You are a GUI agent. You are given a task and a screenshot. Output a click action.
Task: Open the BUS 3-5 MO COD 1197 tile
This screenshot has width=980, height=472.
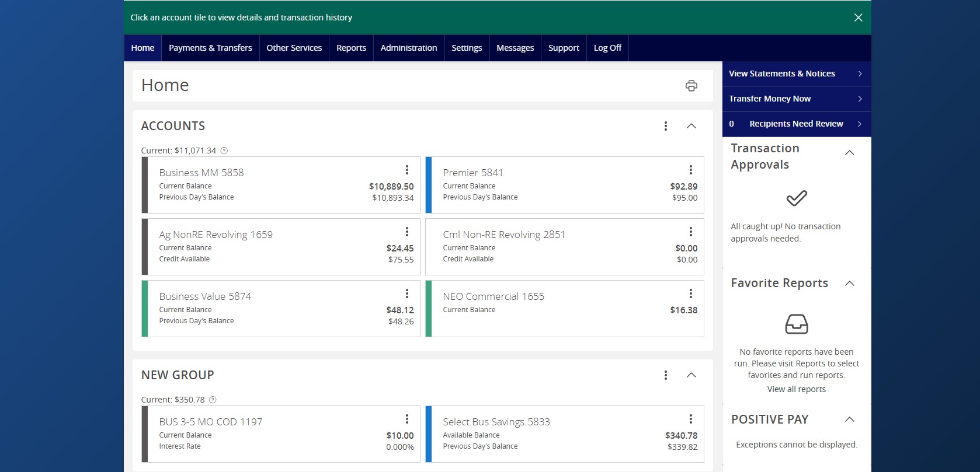pos(281,434)
